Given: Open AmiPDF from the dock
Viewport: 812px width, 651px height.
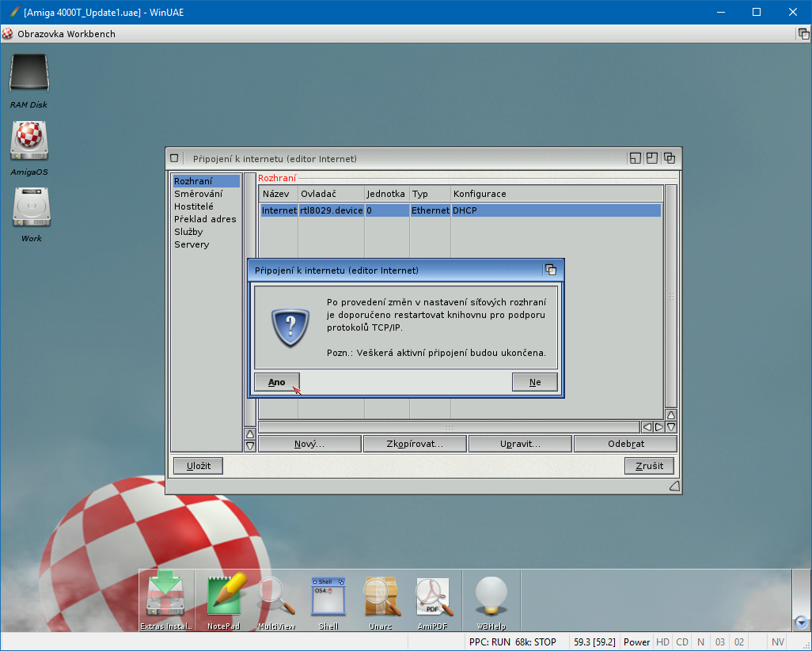Looking at the screenshot, I should pos(433,596).
